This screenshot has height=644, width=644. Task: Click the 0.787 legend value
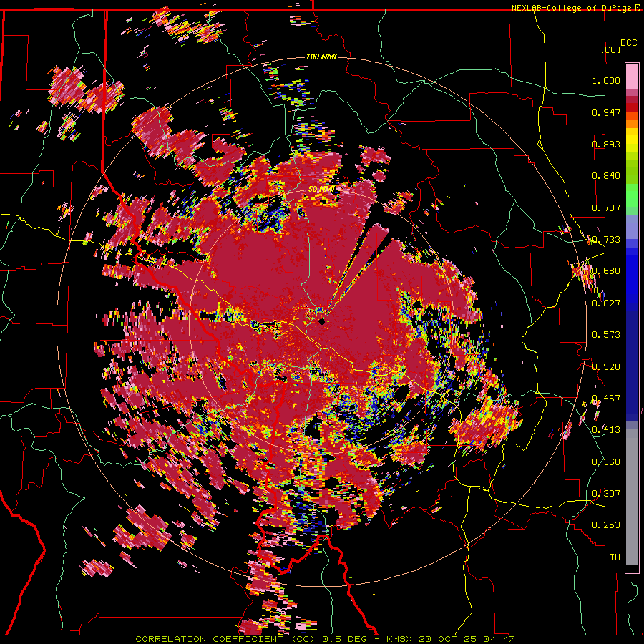click(x=606, y=208)
